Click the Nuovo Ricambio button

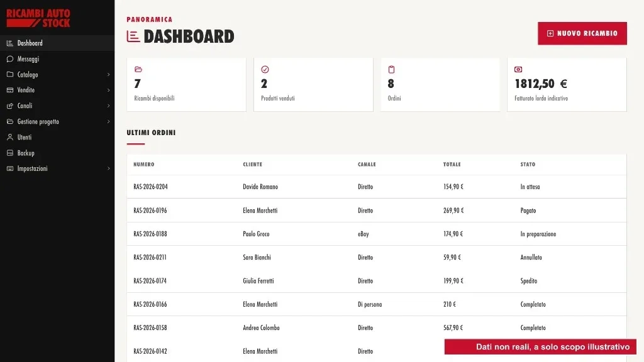tap(582, 33)
